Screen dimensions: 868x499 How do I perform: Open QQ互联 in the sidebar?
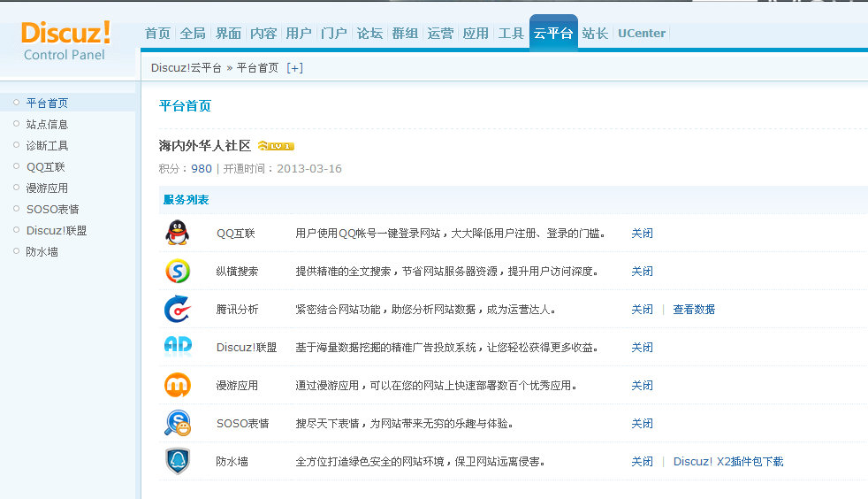click(45, 166)
